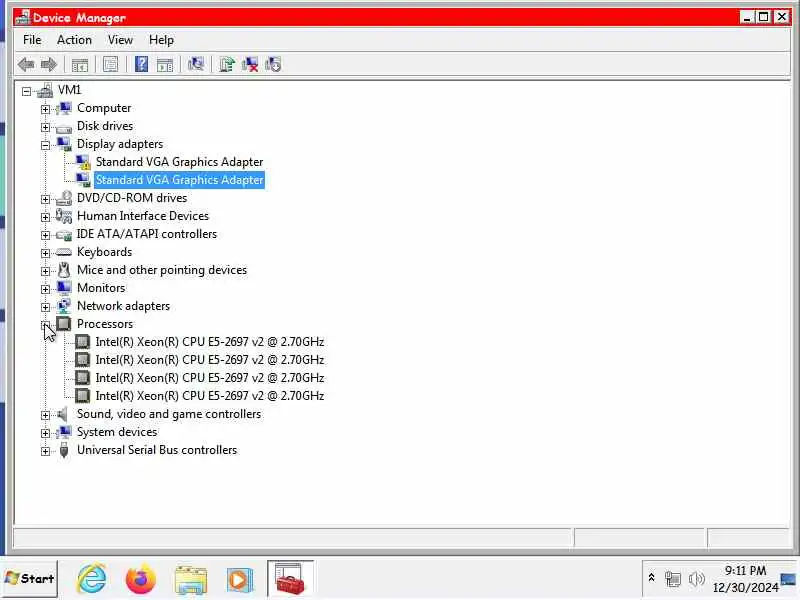Click the network tray icon
This screenshot has width=800, height=600.
click(672, 579)
